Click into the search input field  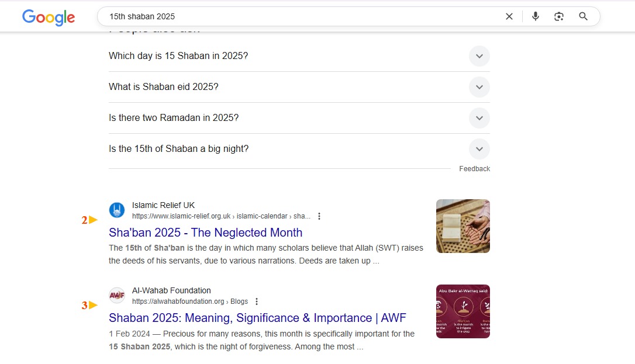pyautogui.click(x=292, y=16)
